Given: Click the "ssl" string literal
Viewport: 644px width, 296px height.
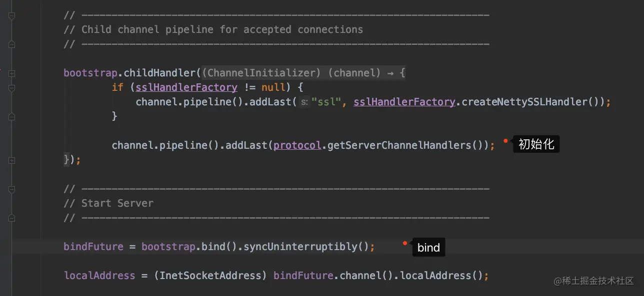Looking at the screenshot, I should [326, 102].
